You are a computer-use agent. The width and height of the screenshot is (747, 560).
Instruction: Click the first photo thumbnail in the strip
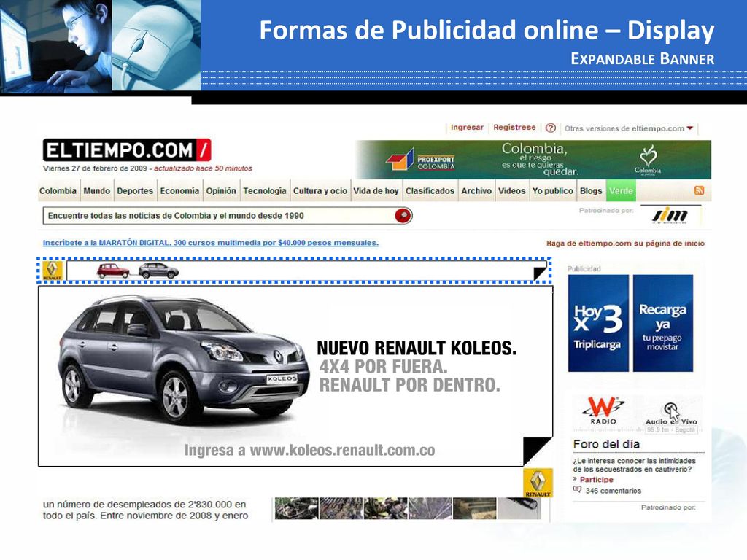(296, 508)
